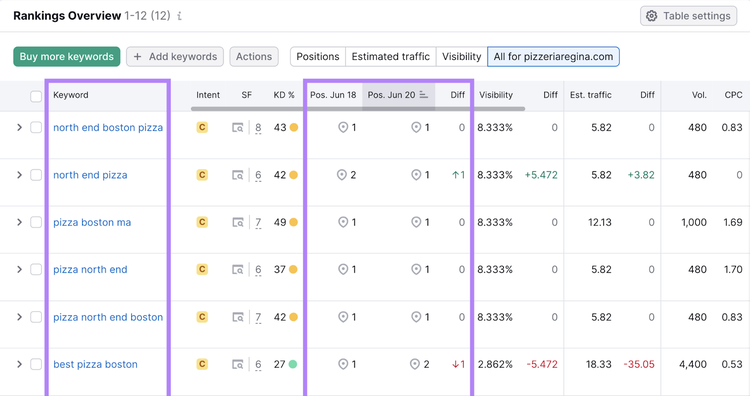Click local pin icon in Jun 20 for north end boston pizza
Screen dimensions: 750x396
[x=416, y=127]
